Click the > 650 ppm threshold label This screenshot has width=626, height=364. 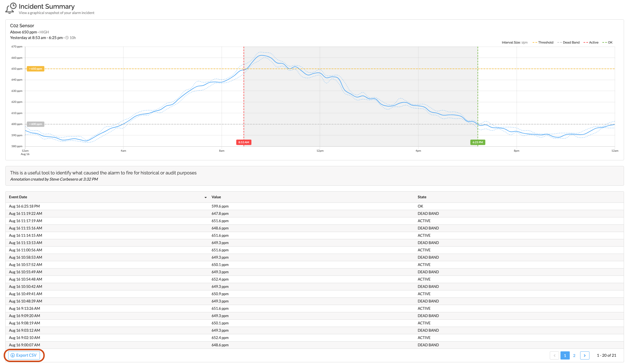click(35, 69)
